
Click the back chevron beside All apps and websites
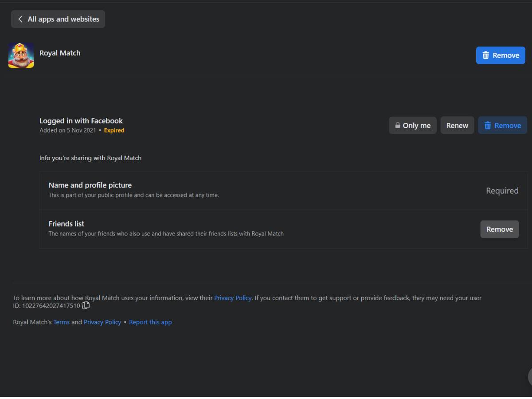20,19
